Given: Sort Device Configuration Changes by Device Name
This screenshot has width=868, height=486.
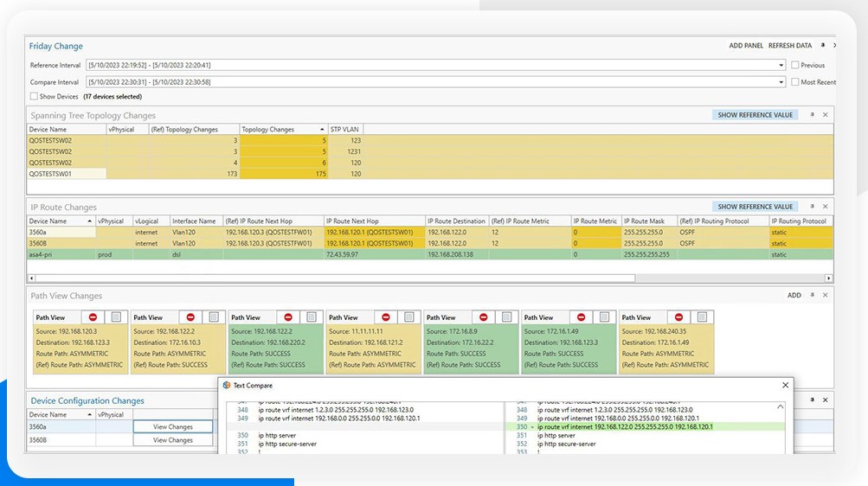Looking at the screenshot, I should tap(61, 415).
